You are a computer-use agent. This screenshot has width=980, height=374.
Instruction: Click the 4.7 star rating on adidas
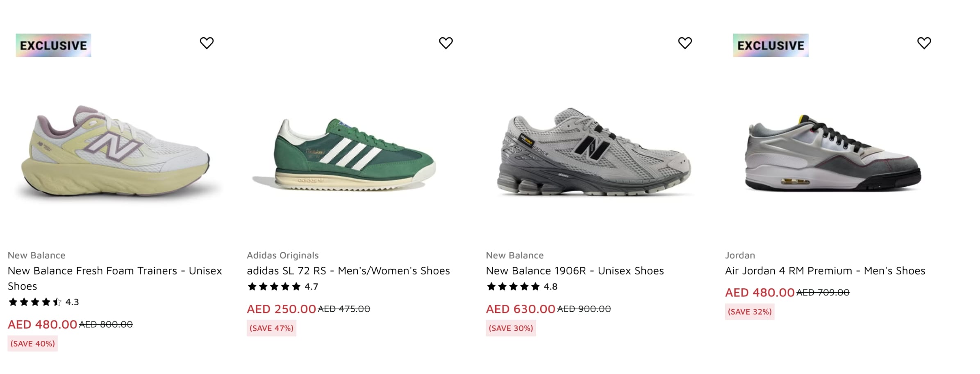[x=282, y=287]
